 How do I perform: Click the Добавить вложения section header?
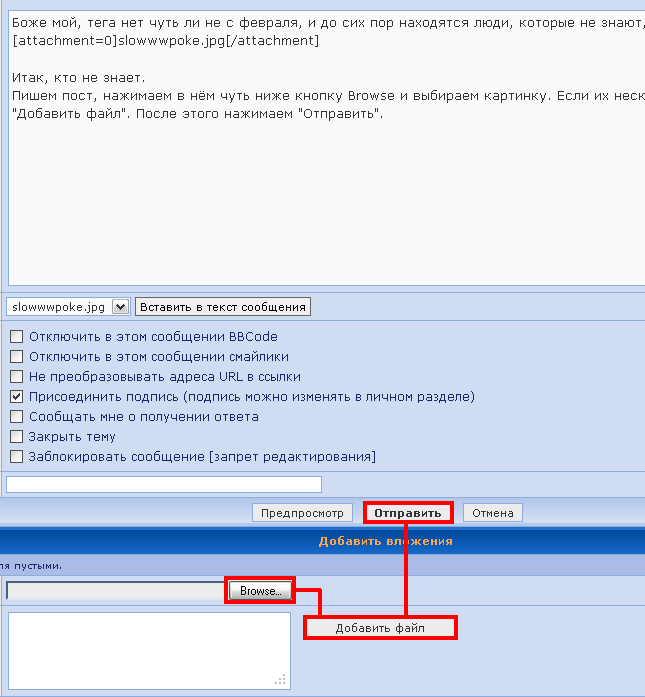pyautogui.click(x=385, y=541)
